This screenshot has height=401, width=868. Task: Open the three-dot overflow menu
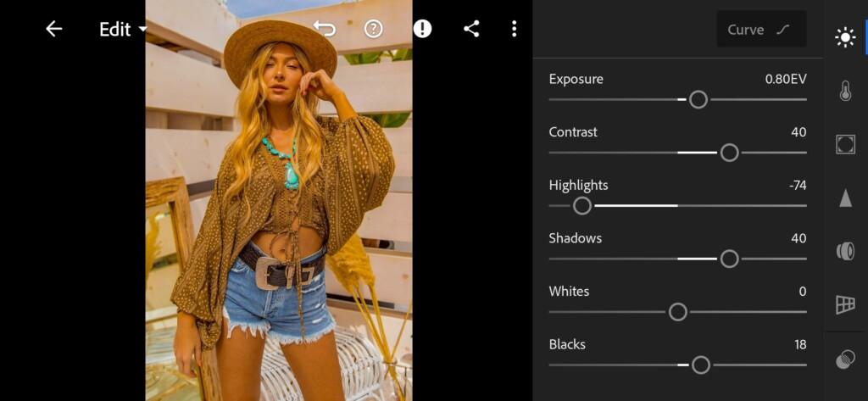point(515,29)
